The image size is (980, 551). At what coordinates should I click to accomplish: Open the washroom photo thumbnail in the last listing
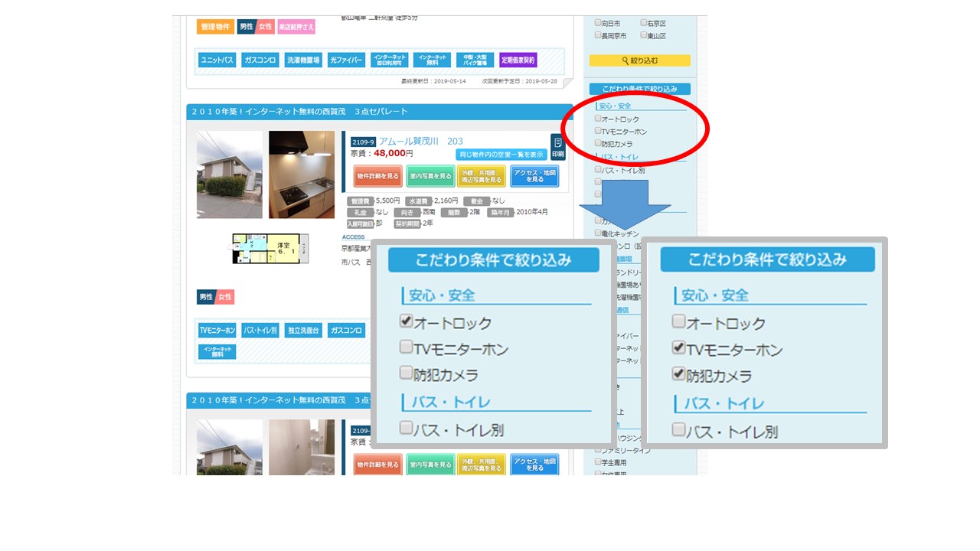click(302, 447)
